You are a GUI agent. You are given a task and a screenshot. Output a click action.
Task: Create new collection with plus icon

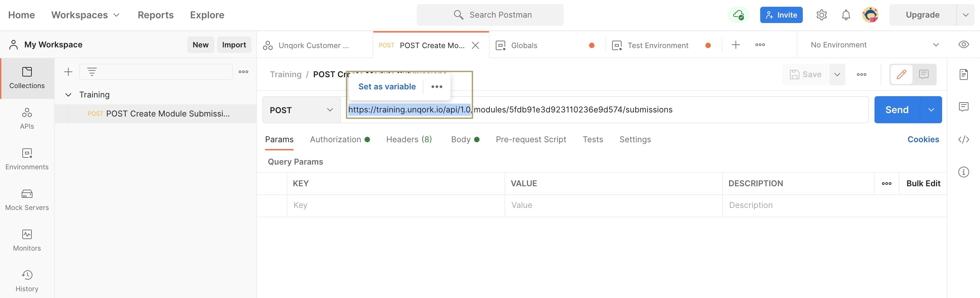point(68,72)
